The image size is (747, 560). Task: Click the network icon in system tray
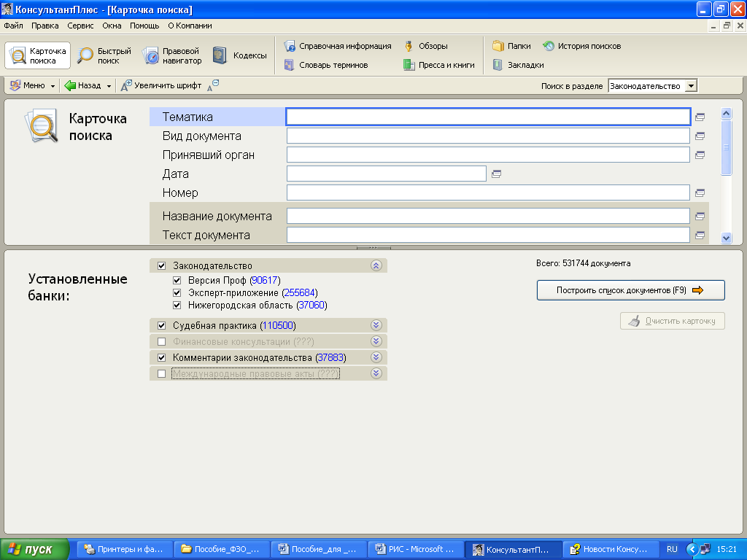point(705,549)
